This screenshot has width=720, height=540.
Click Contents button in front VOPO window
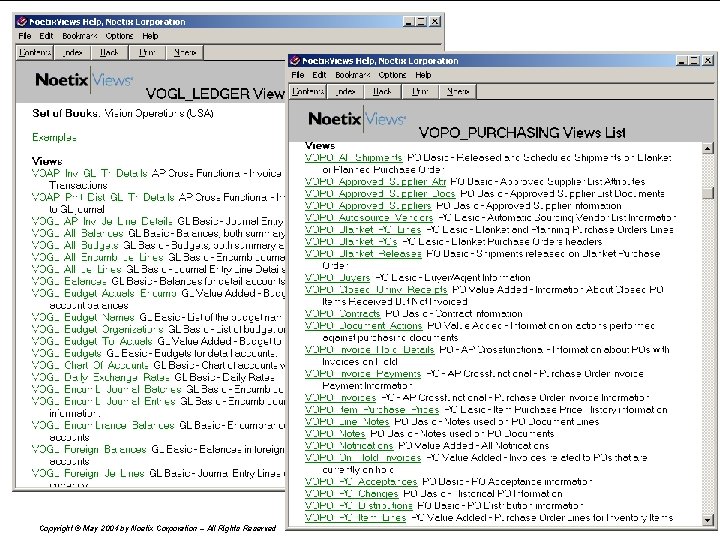click(x=308, y=92)
